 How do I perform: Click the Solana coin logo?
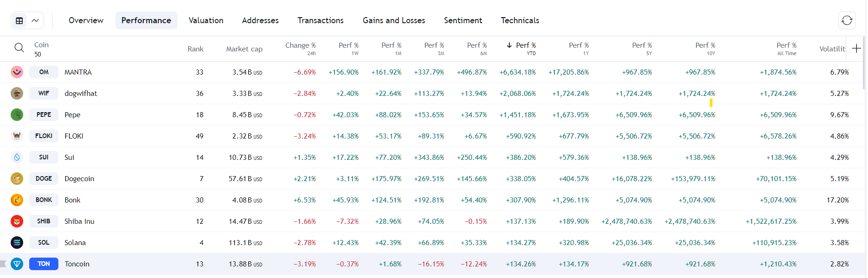point(17,243)
